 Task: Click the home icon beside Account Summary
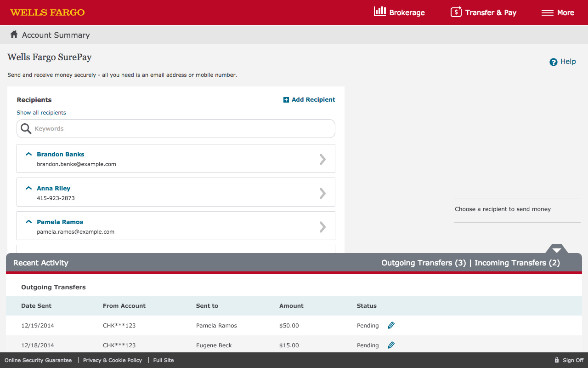pyautogui.click(x=14, y=34)
